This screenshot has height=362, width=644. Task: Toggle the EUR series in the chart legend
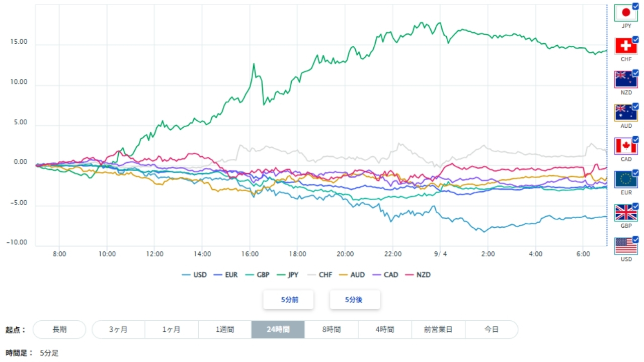pyautogui.click(x=226, y=275)
